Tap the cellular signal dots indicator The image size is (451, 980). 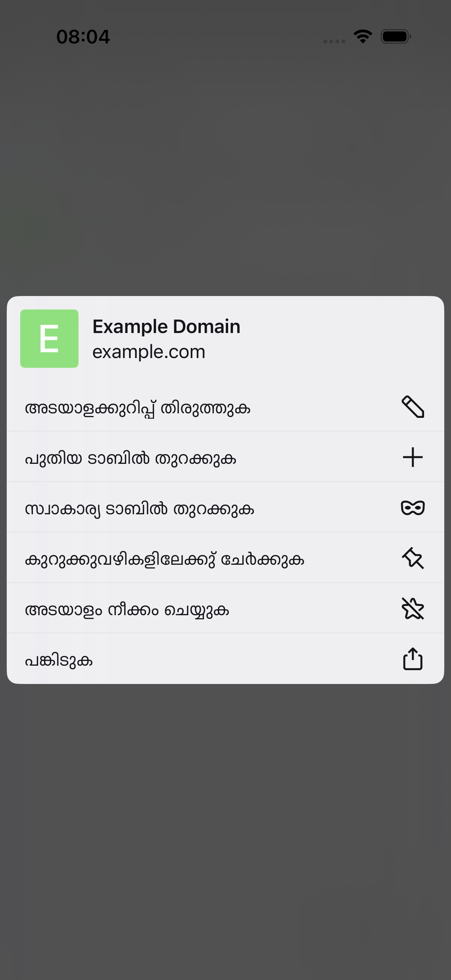(x=334, y=41)
